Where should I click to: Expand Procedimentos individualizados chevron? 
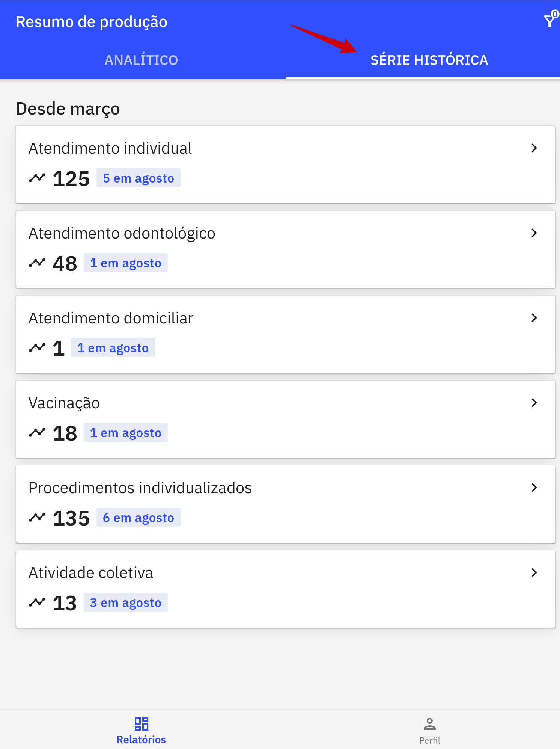coord(534,488)
